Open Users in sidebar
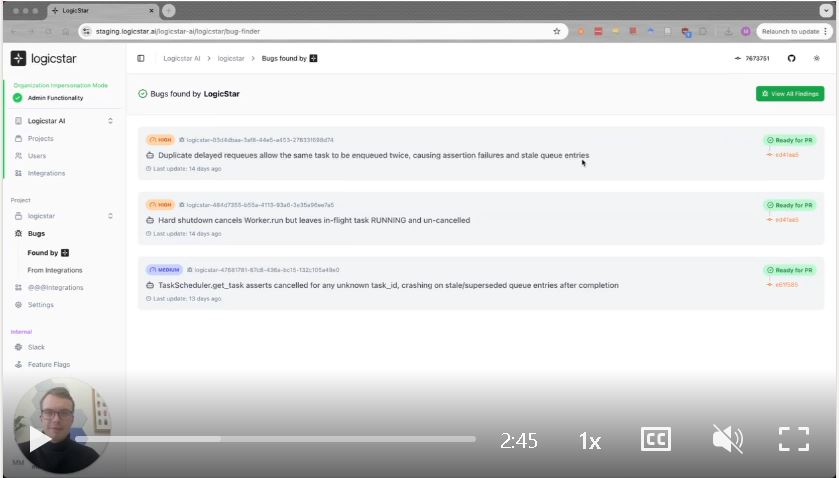This screenshot has height=478, width=839. pos(37,156)
